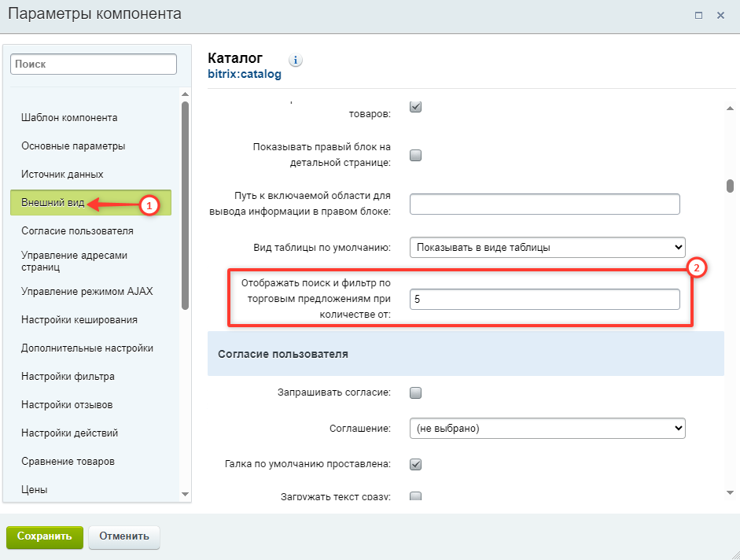The width and height of the screenshot is (740, 560).
Task: Click the right block include-area path field
Action: pos(545,204)
